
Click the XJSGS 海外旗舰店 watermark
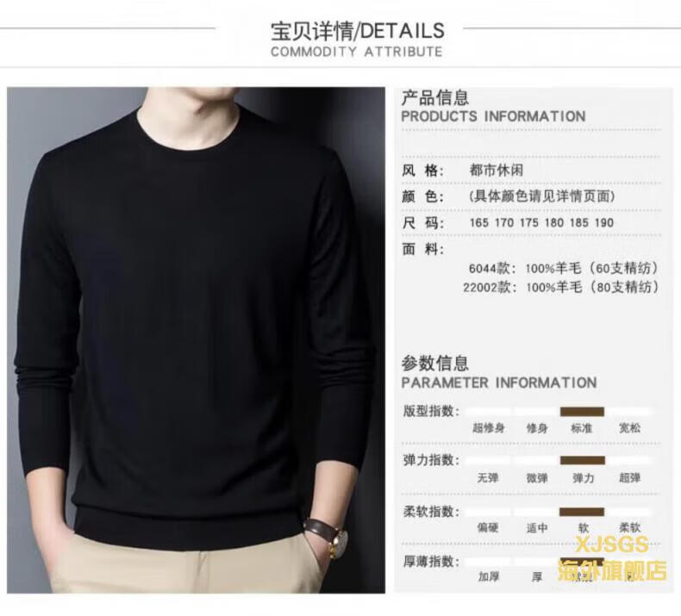(x=612, y=557)
